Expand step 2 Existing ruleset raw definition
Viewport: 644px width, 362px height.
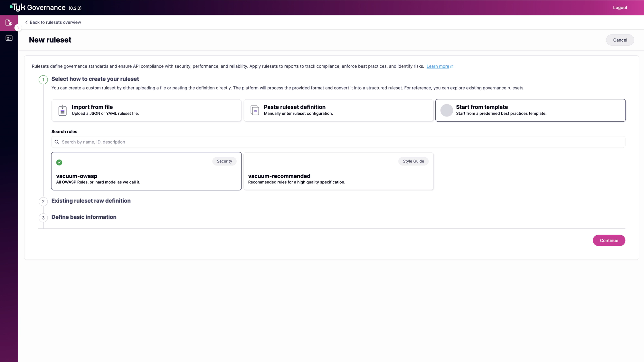[x=91, y=201]
